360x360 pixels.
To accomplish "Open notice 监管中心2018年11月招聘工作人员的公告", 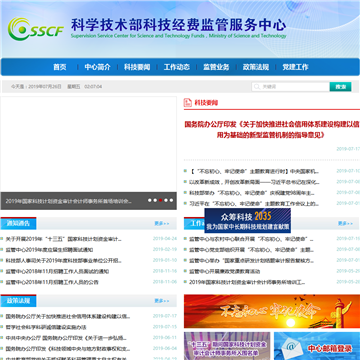I will (x=52, y=282).
